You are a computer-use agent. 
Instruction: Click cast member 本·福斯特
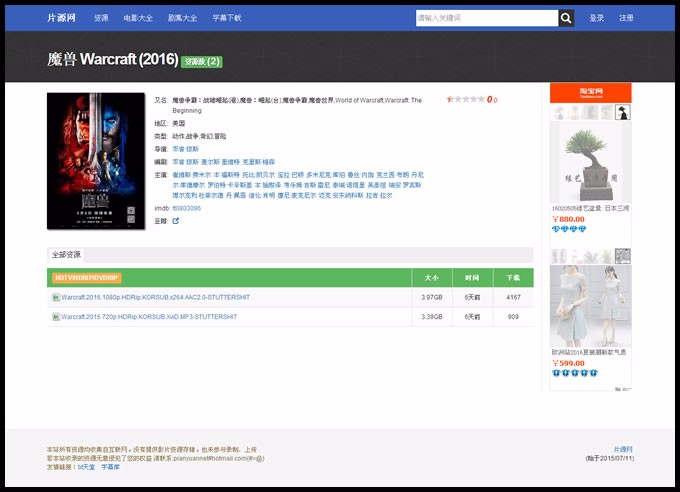pos(226,175)
